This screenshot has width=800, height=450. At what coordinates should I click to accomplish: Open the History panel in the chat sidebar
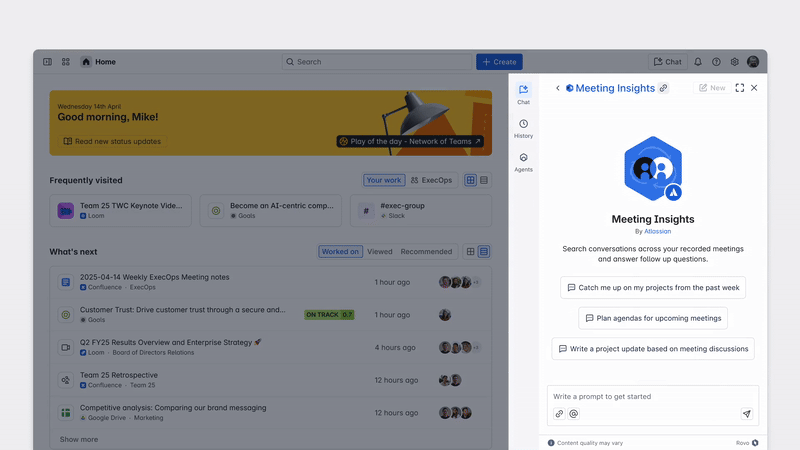523,128
